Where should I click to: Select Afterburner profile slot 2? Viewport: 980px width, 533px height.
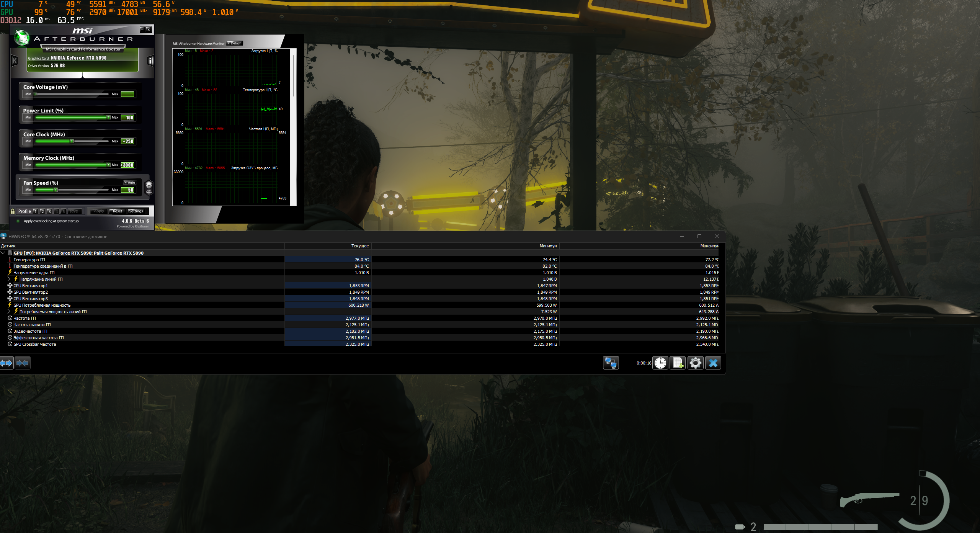(x=42, y=211)
